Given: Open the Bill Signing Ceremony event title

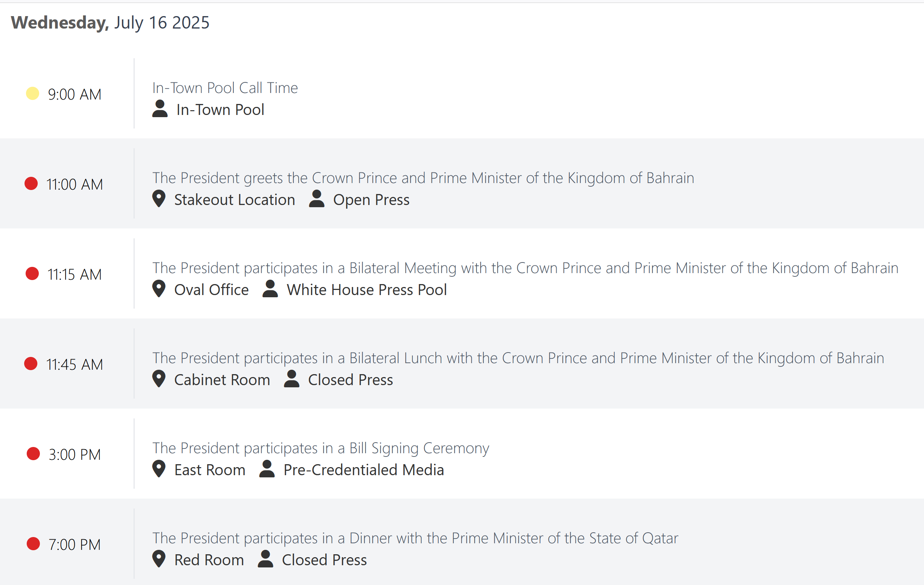Looking at the screenshot, I should point(321,448).
